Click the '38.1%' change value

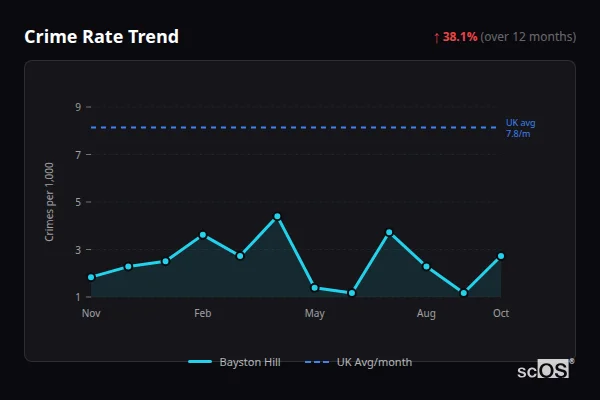tap(460, 37)
